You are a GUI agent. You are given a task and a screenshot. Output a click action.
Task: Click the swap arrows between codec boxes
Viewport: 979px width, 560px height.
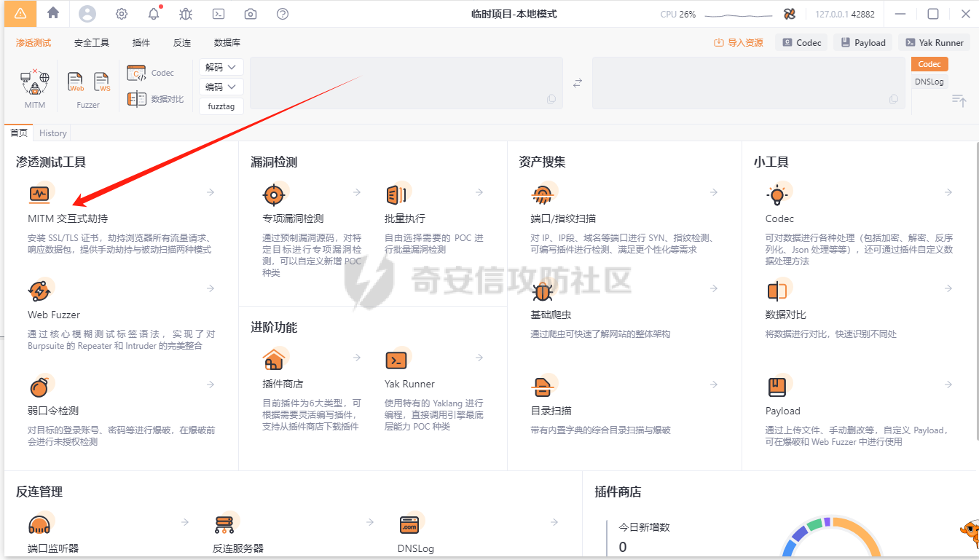(x=578, y=83)
